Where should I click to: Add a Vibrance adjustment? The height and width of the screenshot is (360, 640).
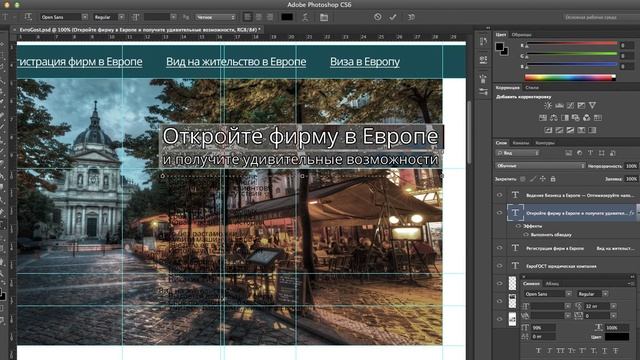(592, 105)
